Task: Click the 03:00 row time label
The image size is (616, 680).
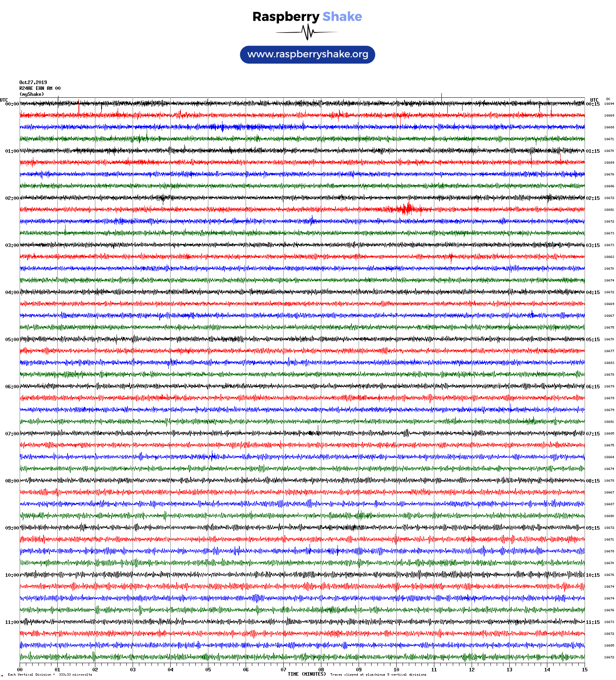Action: (12, 245)
